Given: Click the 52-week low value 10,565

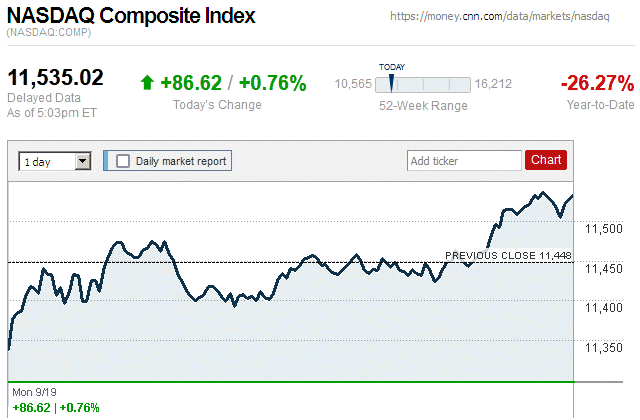Looking at the screenshot, I should (x=352, y=85).
